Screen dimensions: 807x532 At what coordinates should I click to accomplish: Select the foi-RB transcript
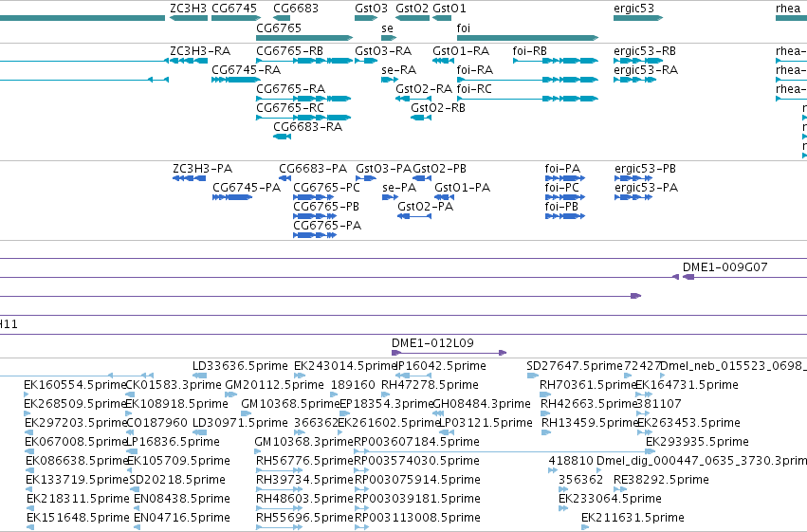click(556, 61)
